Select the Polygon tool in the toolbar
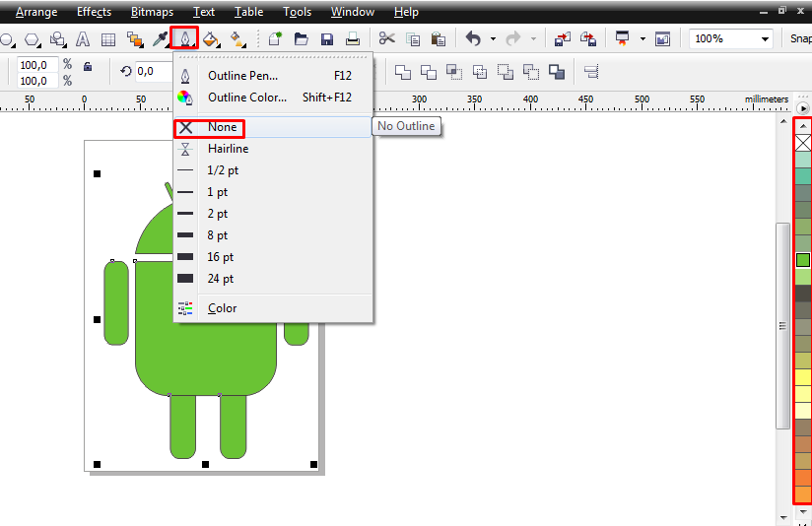This screenshot has width=812, height=526. tap(33, 39)
